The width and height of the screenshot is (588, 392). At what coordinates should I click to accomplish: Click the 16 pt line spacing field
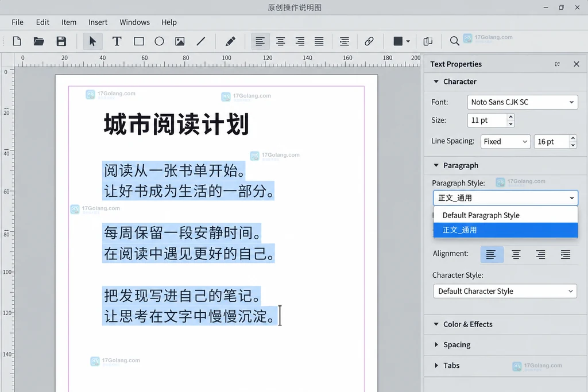(552, 142)
